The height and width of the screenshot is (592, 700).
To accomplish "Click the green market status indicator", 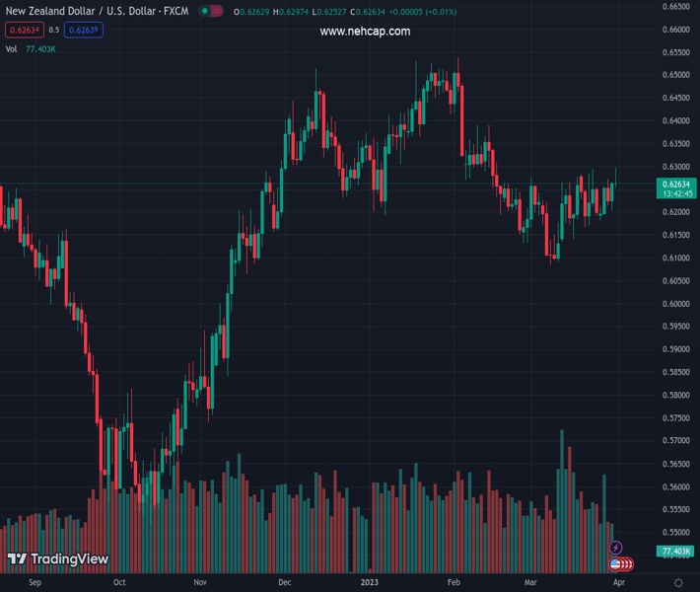I will point(205,11).
